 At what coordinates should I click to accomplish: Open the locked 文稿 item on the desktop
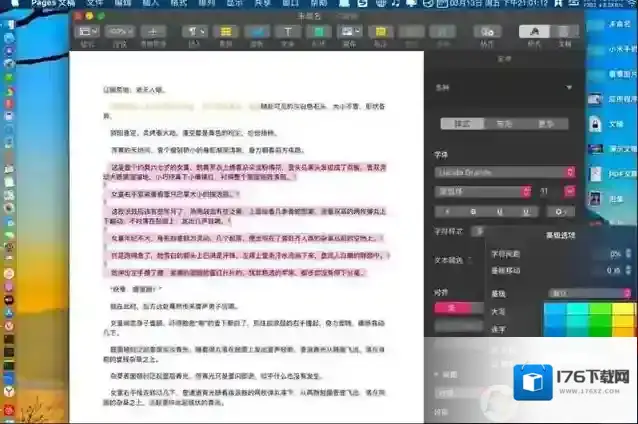(x=606, y=124)
